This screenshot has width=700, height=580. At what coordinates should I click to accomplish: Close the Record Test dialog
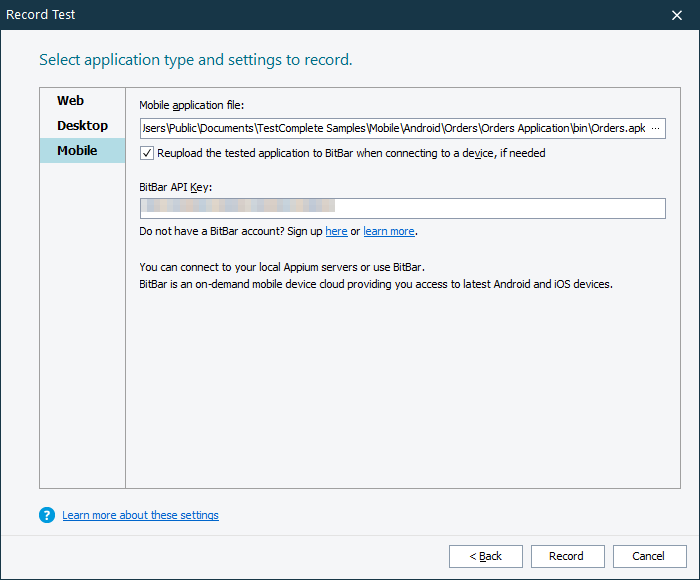click(677, 15)
